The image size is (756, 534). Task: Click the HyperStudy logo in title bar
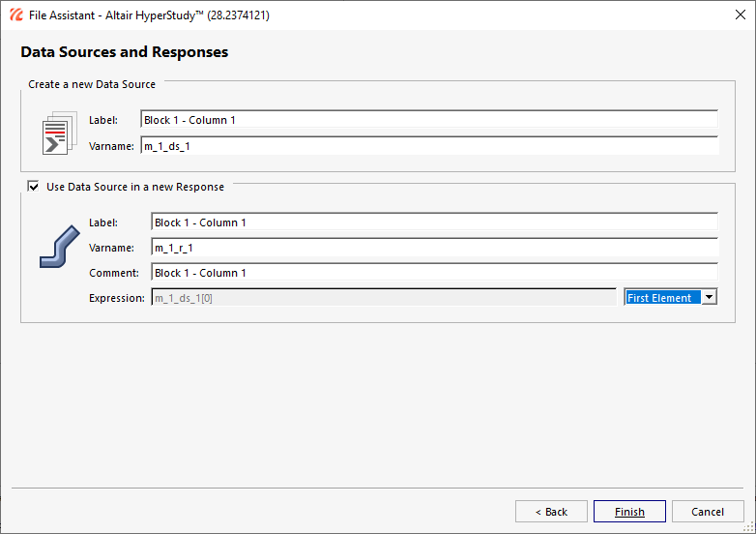16,15
